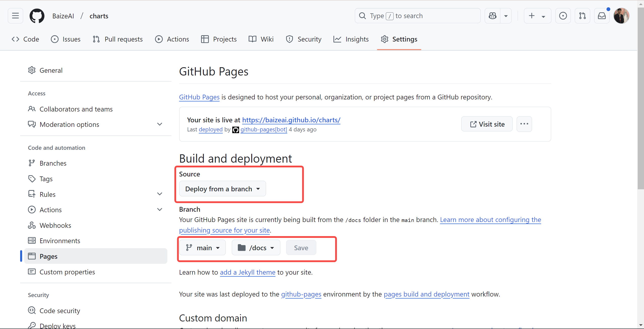The width and height of the screenshot is (644, 329).
Task: Click the Tags tag icon
Action: click(x=32, y=179)
